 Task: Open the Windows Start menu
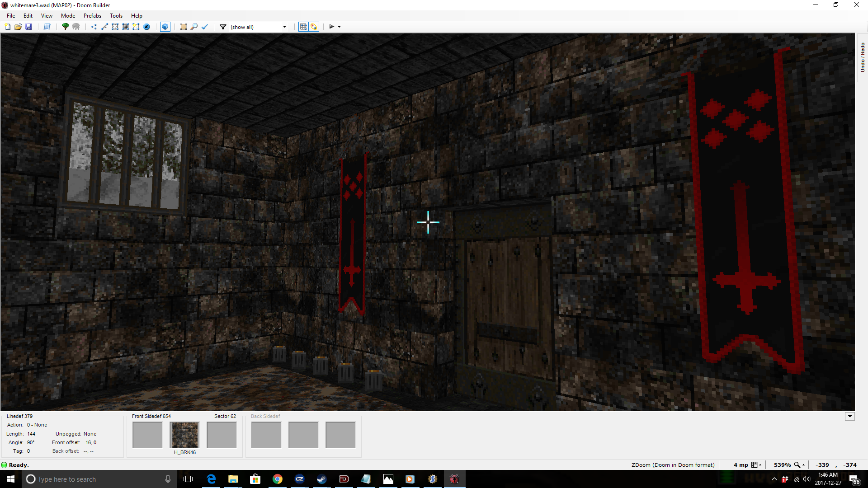click(11, 479)
